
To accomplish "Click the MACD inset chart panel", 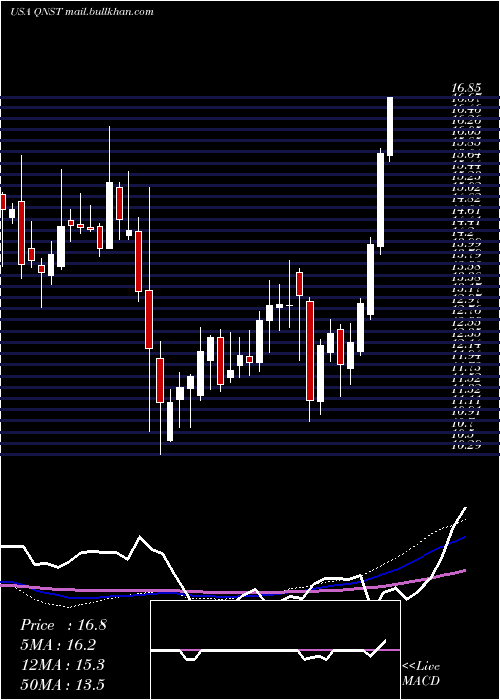I will [x=275, y=650].
